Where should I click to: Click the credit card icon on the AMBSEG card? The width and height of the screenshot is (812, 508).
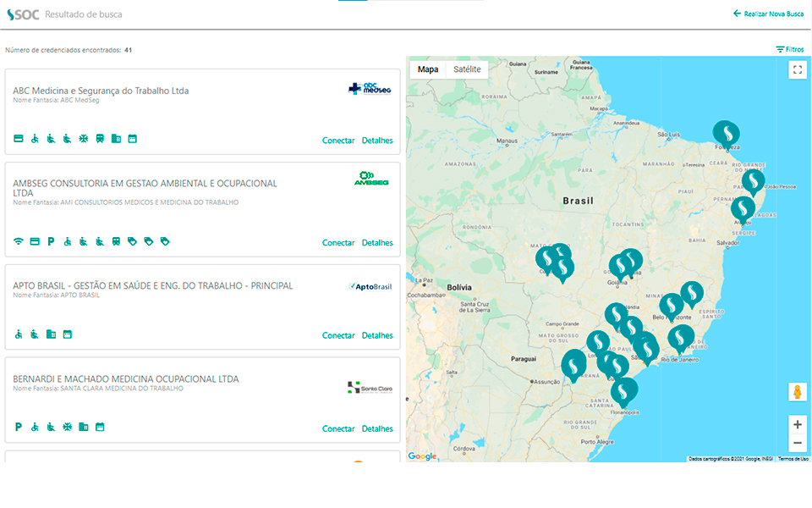click(35, 241)
